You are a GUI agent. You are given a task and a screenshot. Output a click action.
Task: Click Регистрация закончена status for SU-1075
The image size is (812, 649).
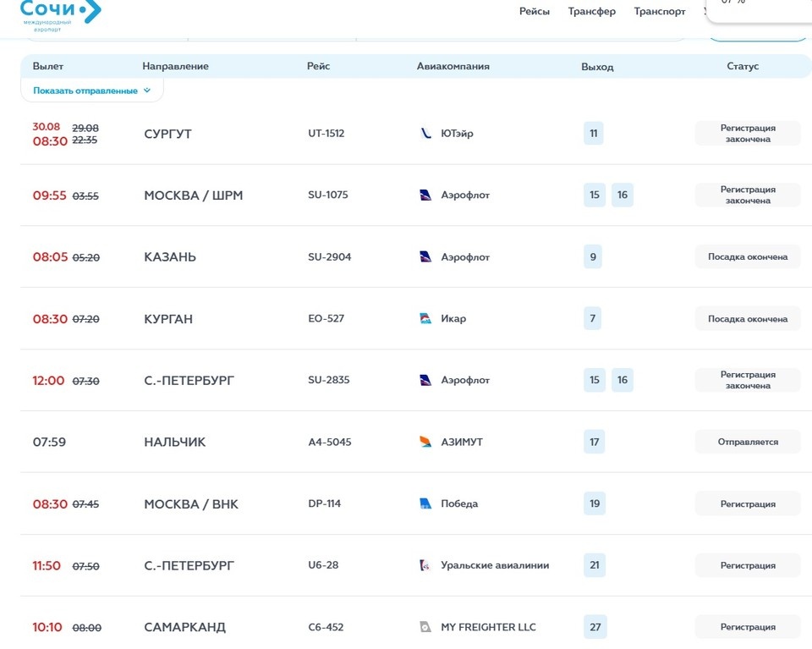click(x=748, y=195)
